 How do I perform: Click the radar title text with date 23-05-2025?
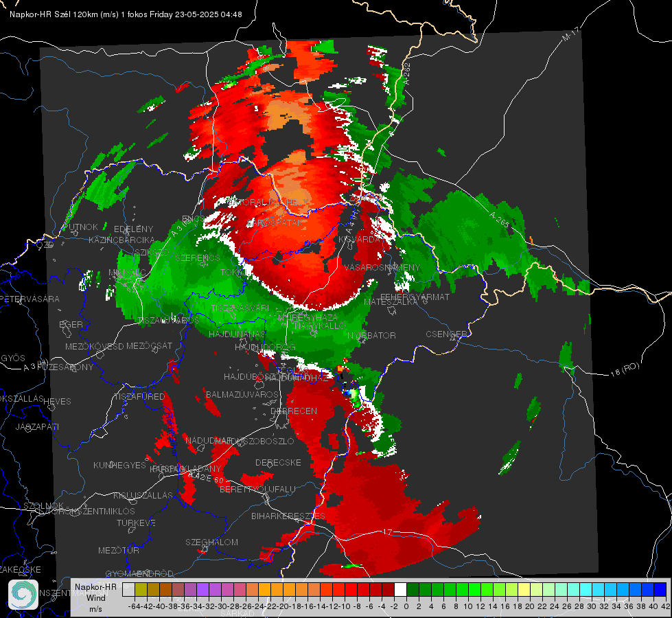(x=126, y=14)
